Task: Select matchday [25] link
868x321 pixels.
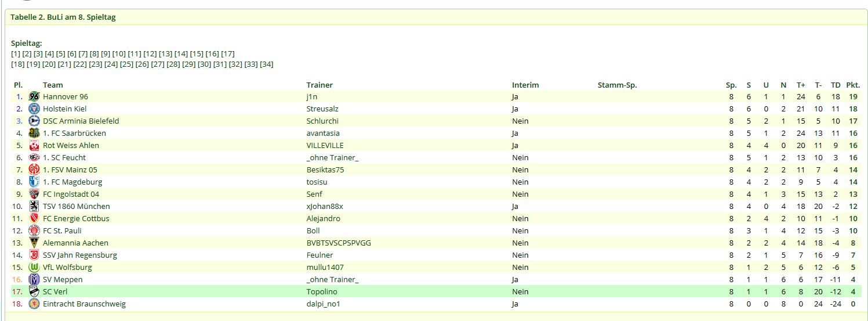Action: pos(126,64)
